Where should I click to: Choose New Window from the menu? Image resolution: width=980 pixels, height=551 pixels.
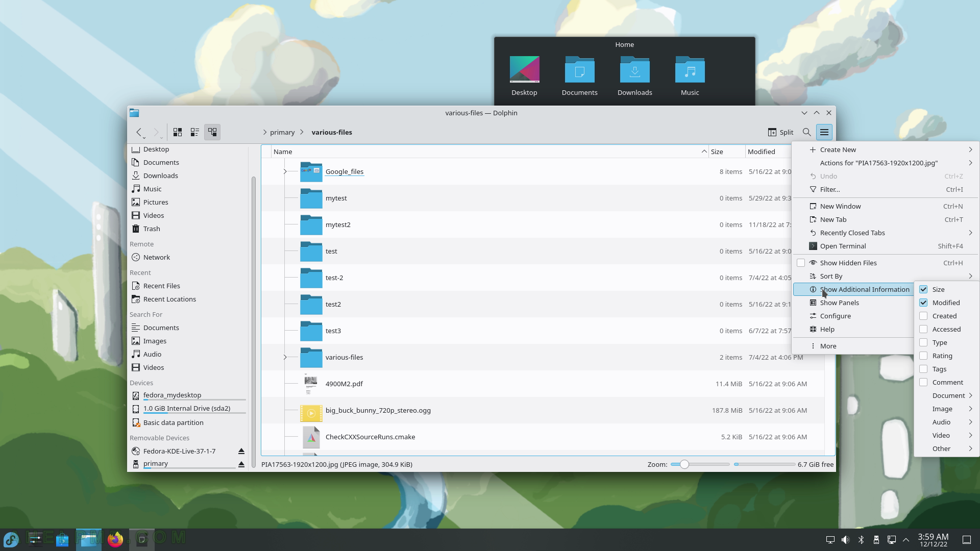point(886,206)
